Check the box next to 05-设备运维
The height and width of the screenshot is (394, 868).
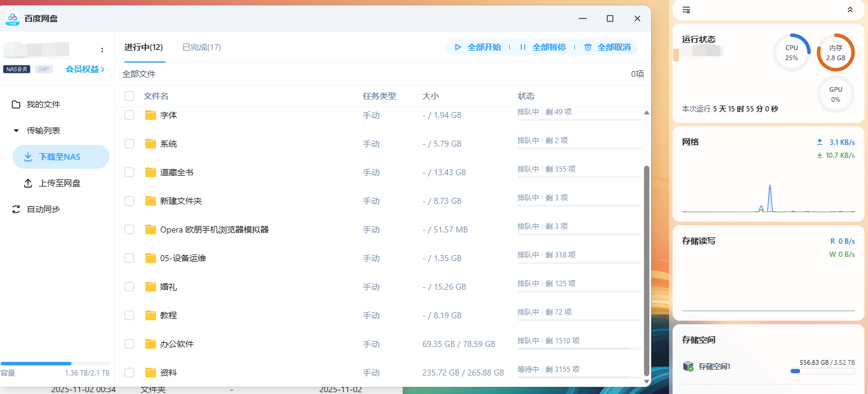pos(129,258)
